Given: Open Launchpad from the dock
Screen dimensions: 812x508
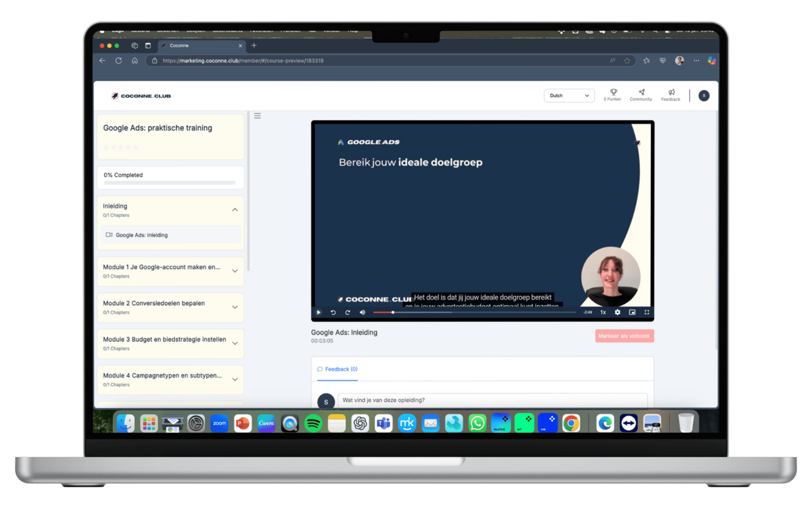Looking at the screenshot, I should point(149,423).
